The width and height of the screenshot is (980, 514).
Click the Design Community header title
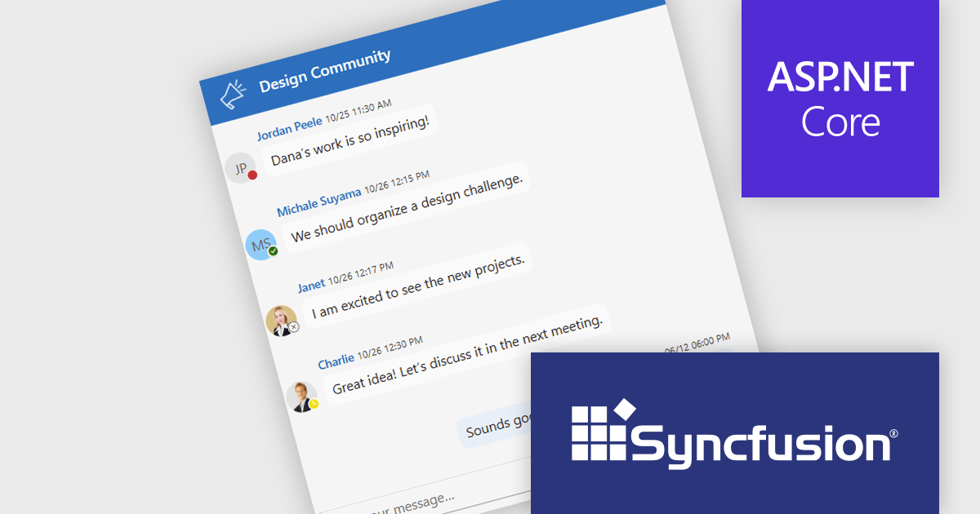[x=325, y=69]
